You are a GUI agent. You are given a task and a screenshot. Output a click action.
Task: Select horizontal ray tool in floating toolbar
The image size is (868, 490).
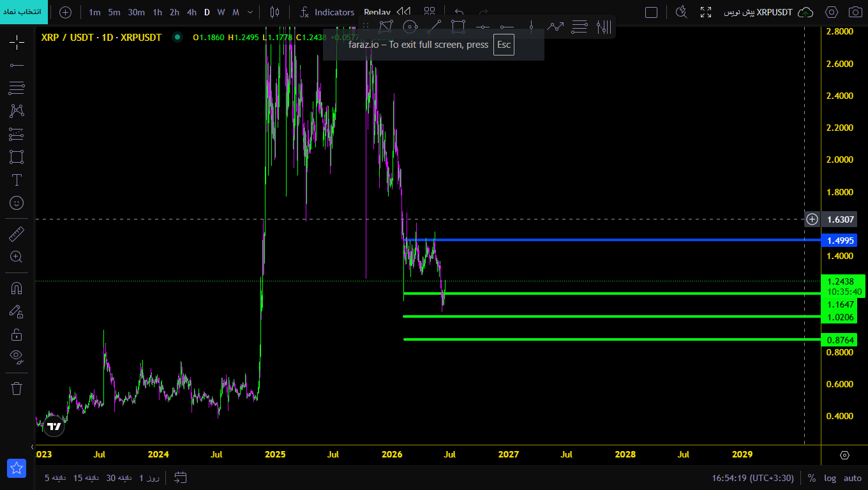point(507,27)
